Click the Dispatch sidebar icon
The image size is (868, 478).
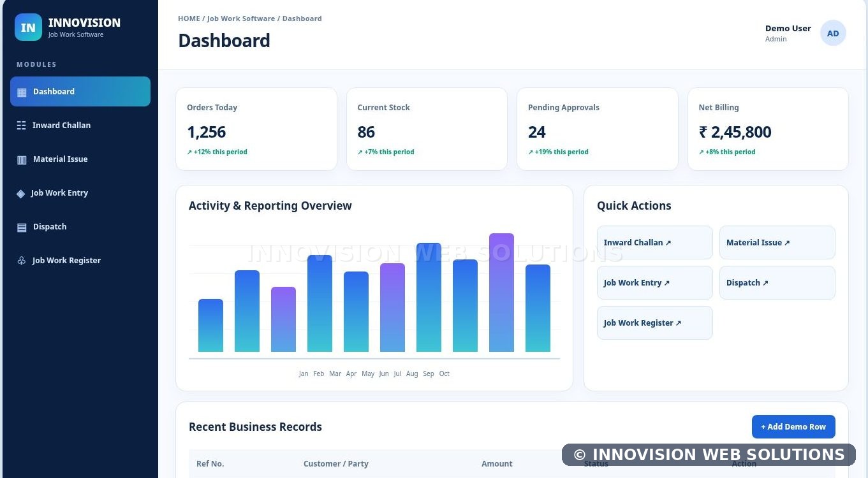point(22,227)
